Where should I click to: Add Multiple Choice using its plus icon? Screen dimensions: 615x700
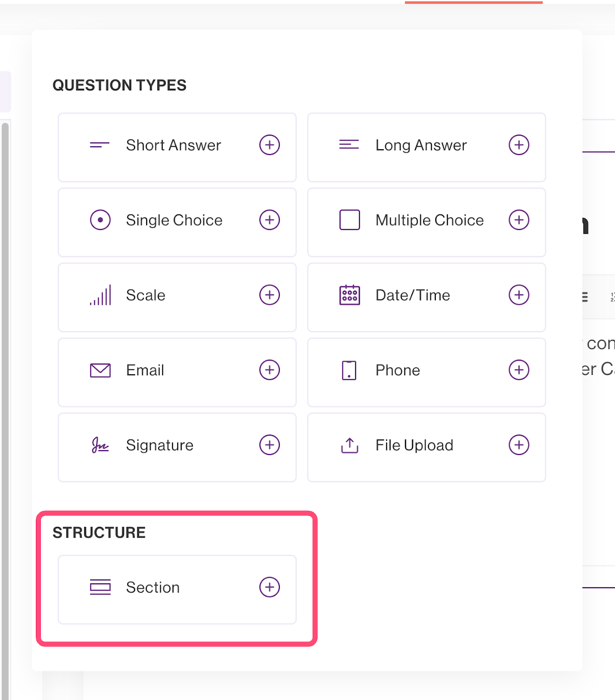pyautogui.click(x=519, y=220)
